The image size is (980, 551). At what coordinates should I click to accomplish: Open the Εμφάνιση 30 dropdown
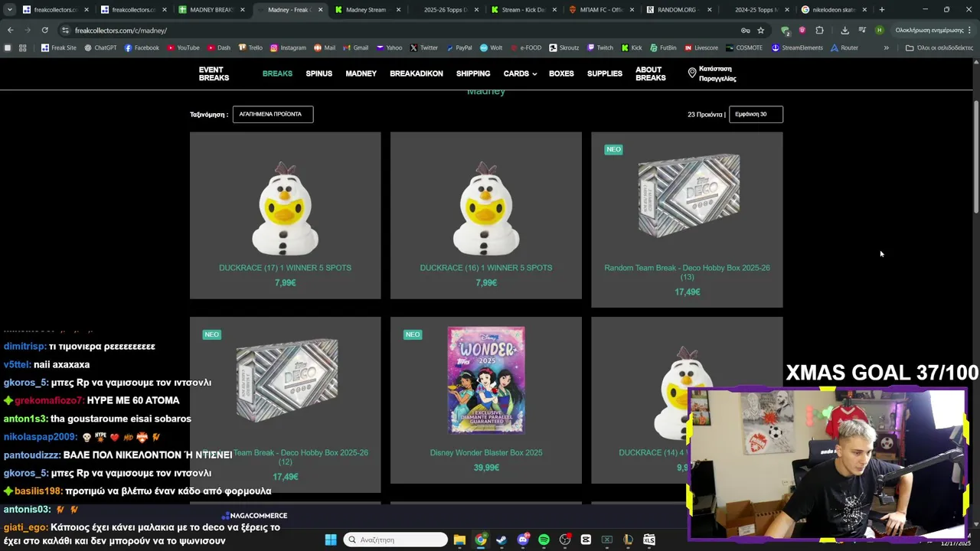pyautogui.click(x=756, y=114)
